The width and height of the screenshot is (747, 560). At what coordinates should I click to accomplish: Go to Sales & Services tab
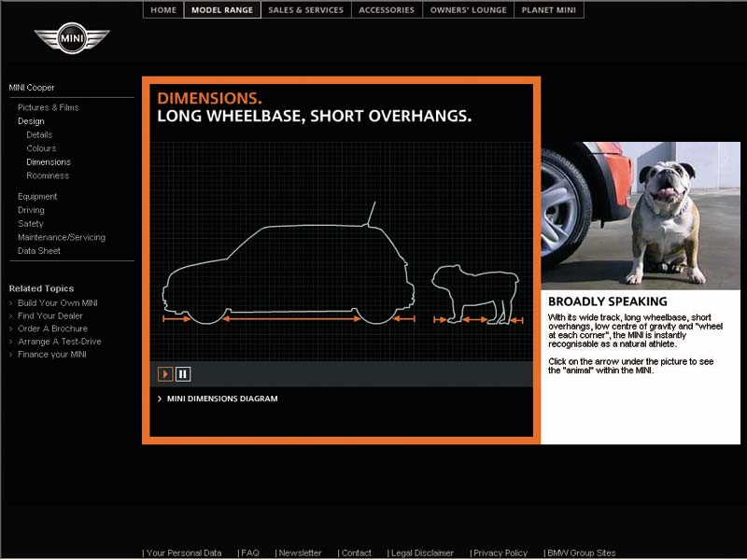(305, 10)
